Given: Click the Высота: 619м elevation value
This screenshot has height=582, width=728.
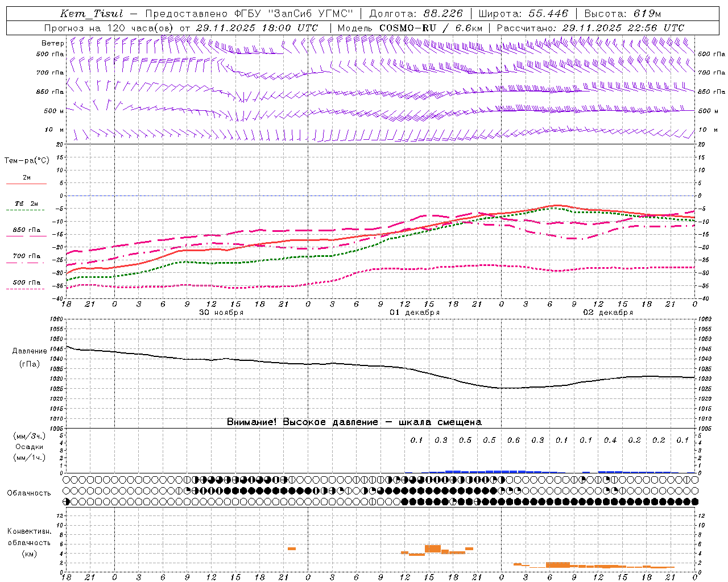Looking at the screenshot, I should tap(623, 14).
